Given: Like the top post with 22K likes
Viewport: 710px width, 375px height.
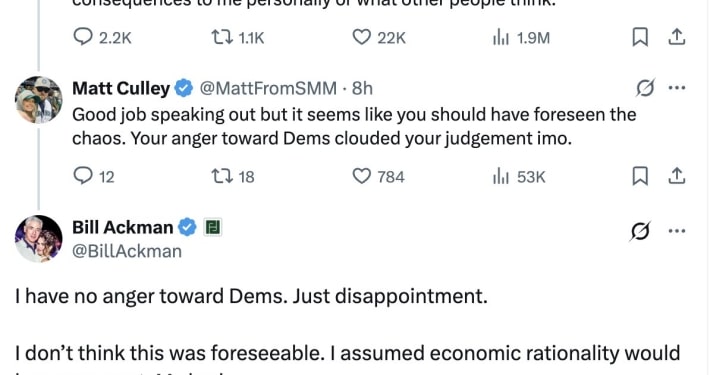Looking at the screenshot, I should [x=379, y=38].
